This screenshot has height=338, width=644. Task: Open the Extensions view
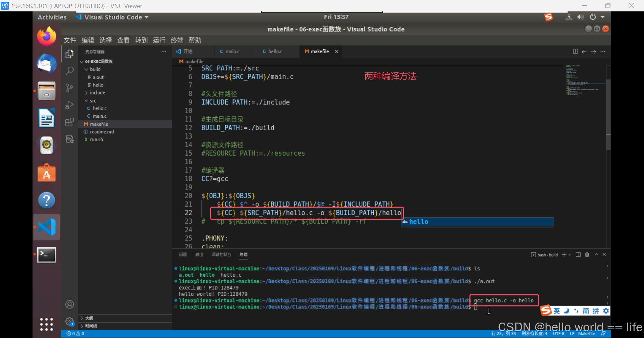coord(69,122)
